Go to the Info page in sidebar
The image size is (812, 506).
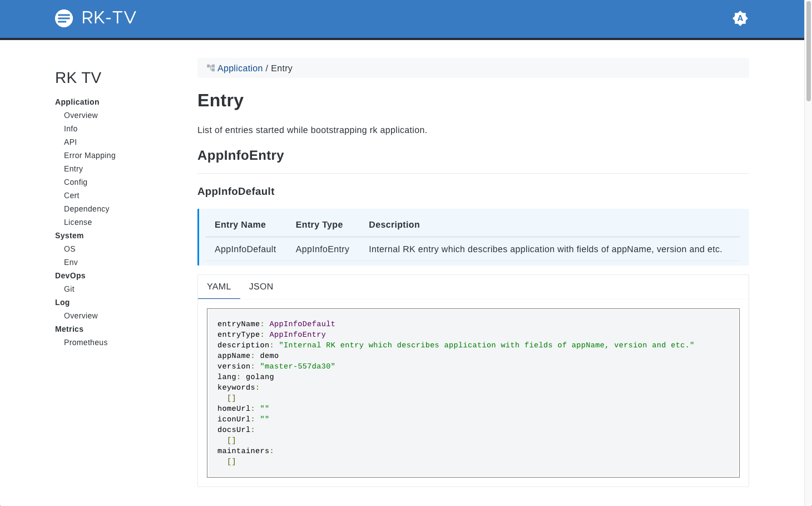tap(71, 129)
